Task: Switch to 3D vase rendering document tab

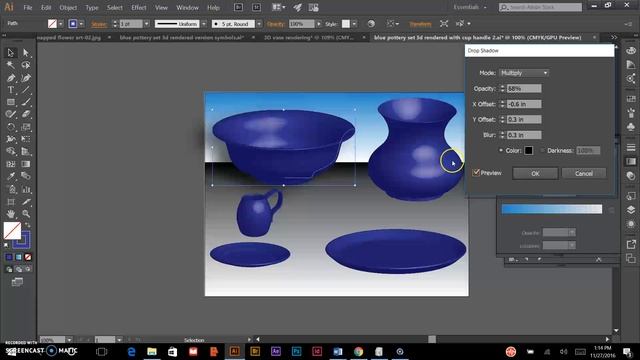Action: pyautogui.click(x=309, y=38)
